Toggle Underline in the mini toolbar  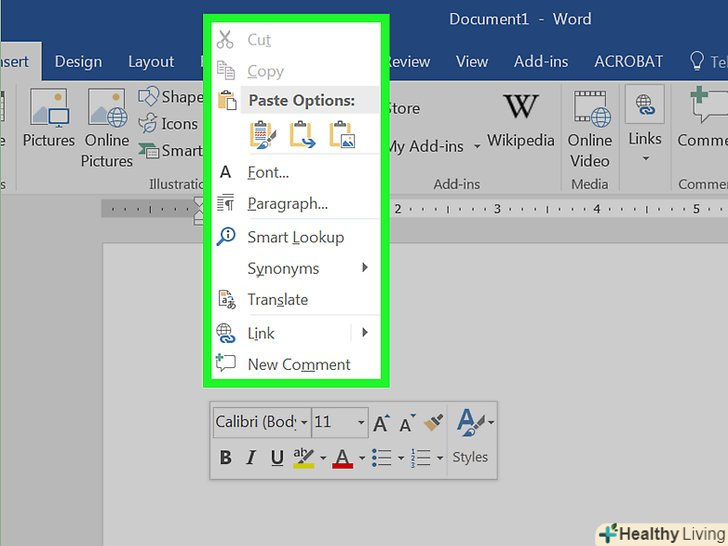tap(276, 458)
